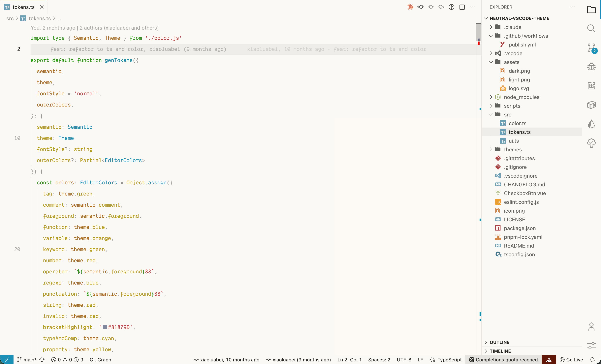Click LF end of line setting
The image size is (601, 364).
pyautogui.click(x=420, y=360)
